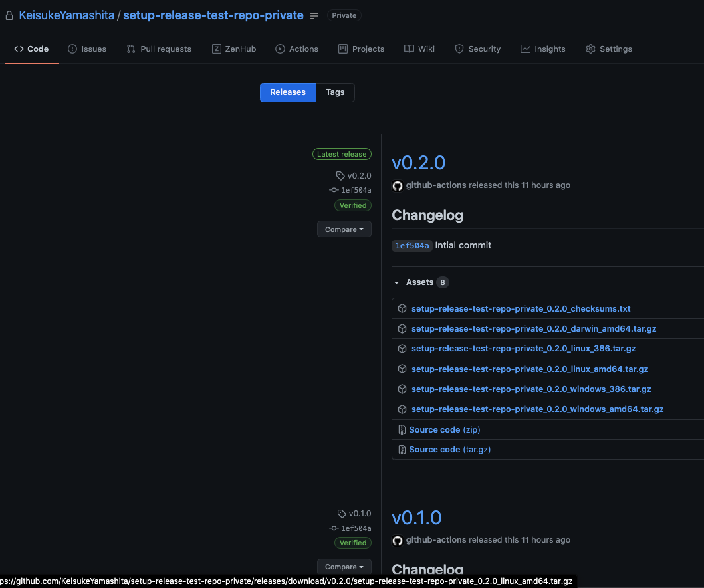
Task: Click the tag icon beside v0.2.0
Action: pos(340,175)
